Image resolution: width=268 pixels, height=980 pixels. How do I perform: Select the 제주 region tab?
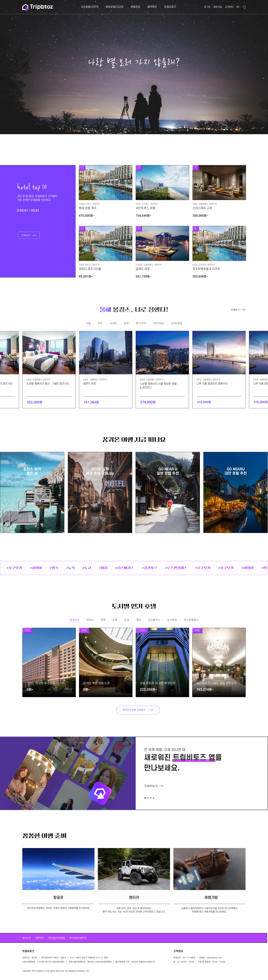click(x=100, y=323)
